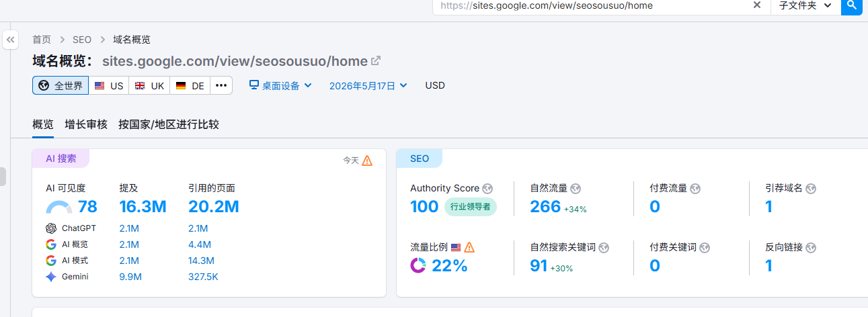
Task: Click the ChatGPT logo icon
Action: click(x=51, y=228)
